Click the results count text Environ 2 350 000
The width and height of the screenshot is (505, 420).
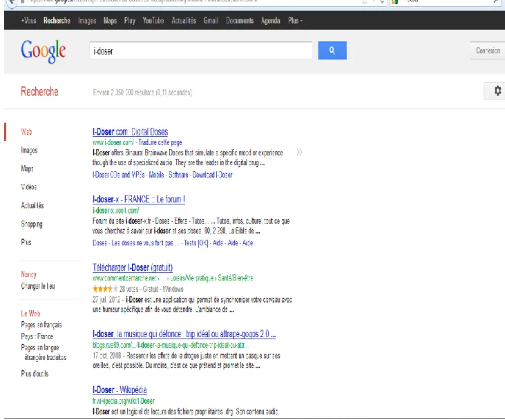[142, 93]
